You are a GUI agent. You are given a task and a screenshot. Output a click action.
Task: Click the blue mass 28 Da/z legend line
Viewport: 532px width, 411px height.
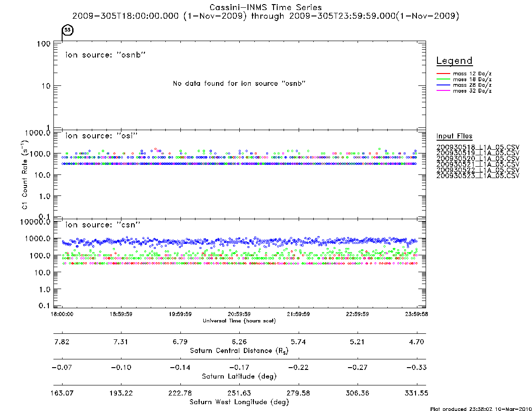tap(443, 85)
